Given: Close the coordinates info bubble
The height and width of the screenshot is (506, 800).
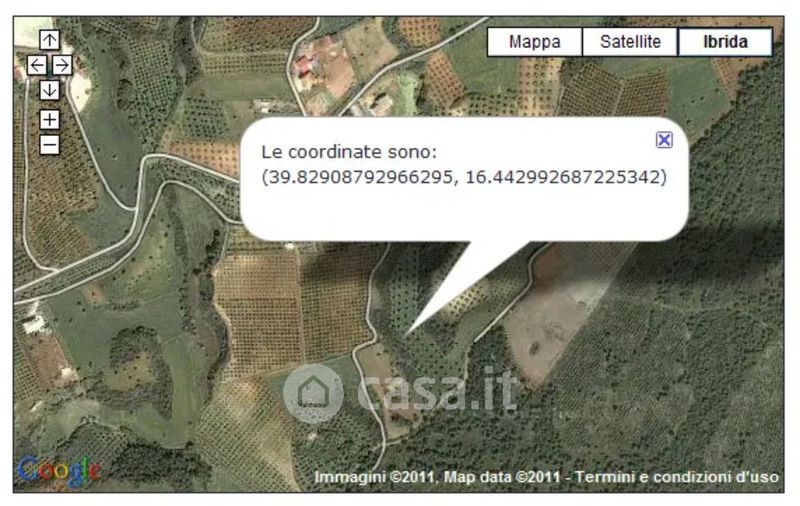Looking at the screenshot, I should 664,139.
